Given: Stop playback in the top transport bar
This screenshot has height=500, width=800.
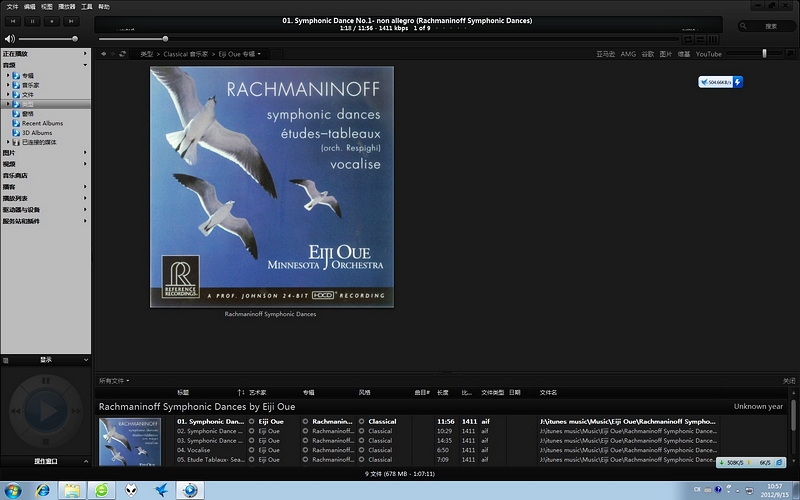Looking at the screenshot, I should pyautogui.click(x=52, y=21).
